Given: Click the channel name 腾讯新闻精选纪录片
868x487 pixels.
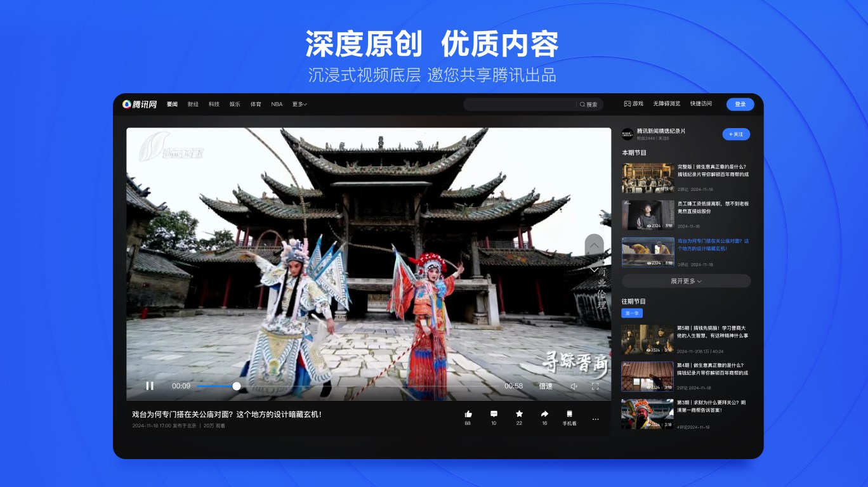Looking at the screenshot, I should pos(661,131).
